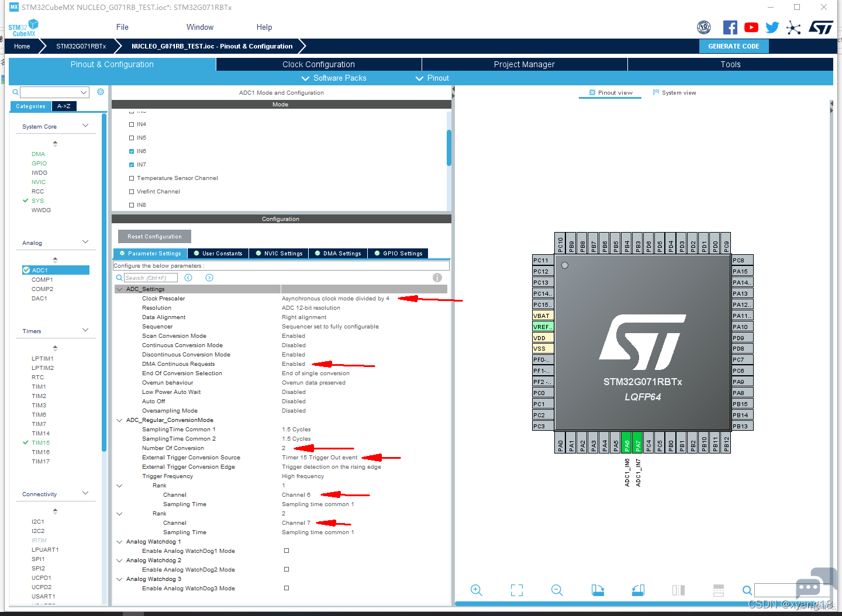The width and height of the screenshot is (842, 616).
Task: Open the DMA Settings tab
Action: point(338,254)
